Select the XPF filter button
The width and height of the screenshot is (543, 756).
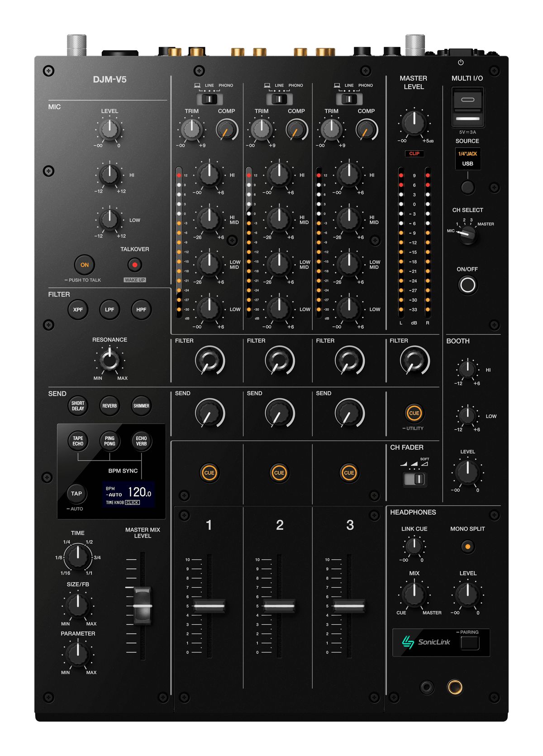[78, 309]
